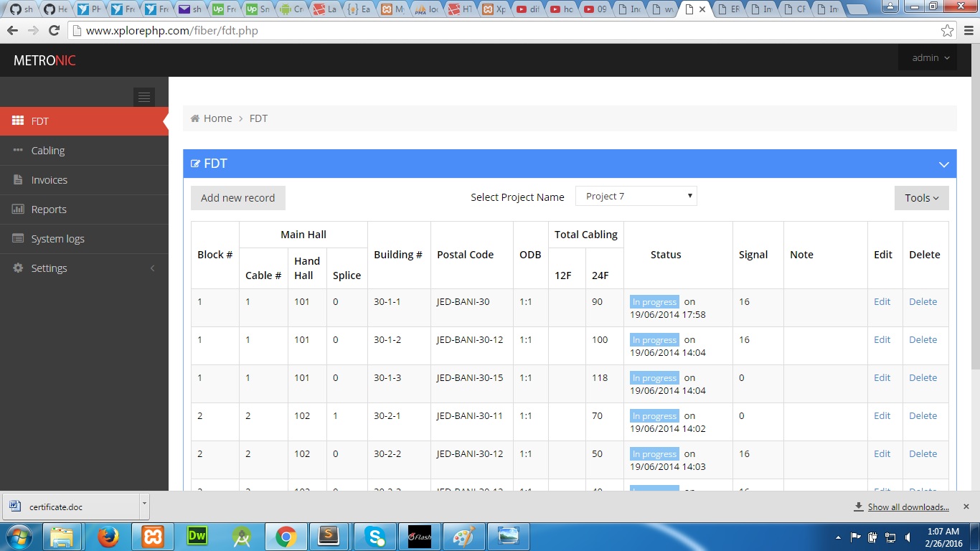This screenshot has height=551, width=980.
Task: Launch Skype from the taskbar
Action: coord(375,536)
